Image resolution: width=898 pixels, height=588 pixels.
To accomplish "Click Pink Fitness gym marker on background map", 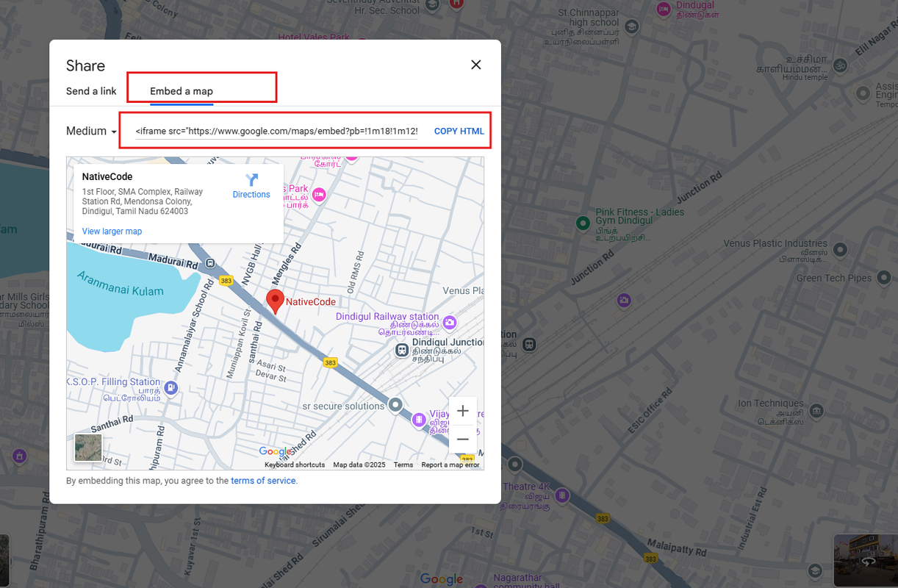I will coord(583,222).
